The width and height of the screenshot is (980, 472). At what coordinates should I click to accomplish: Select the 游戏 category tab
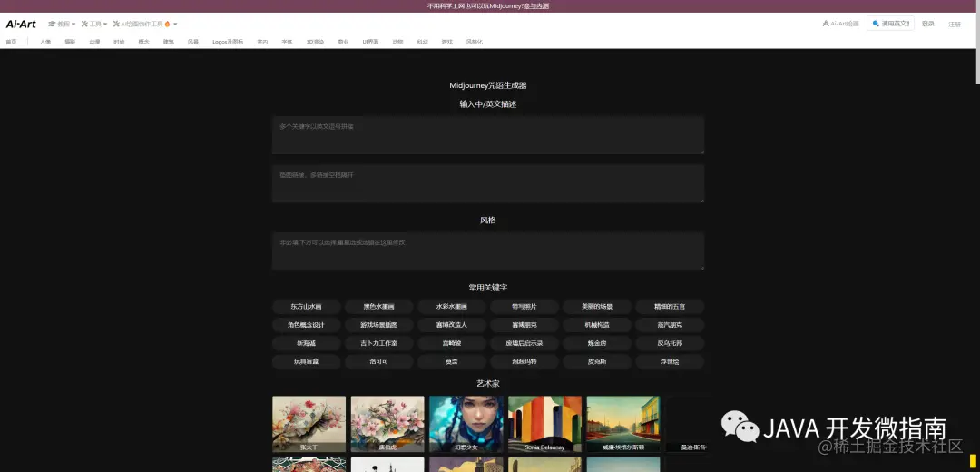pos(446,42)
